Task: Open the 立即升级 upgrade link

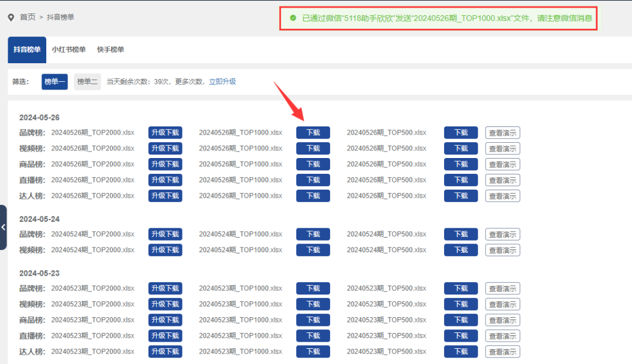Action: pos(222,81)
